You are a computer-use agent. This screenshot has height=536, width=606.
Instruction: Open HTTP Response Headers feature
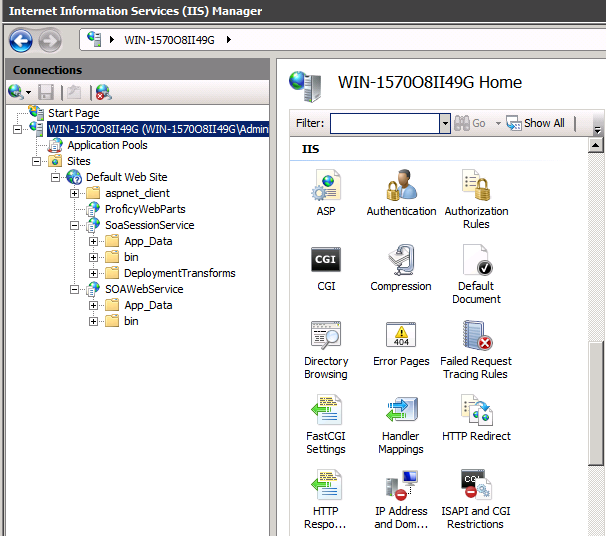pyautogui.click(x=325, y=500)
